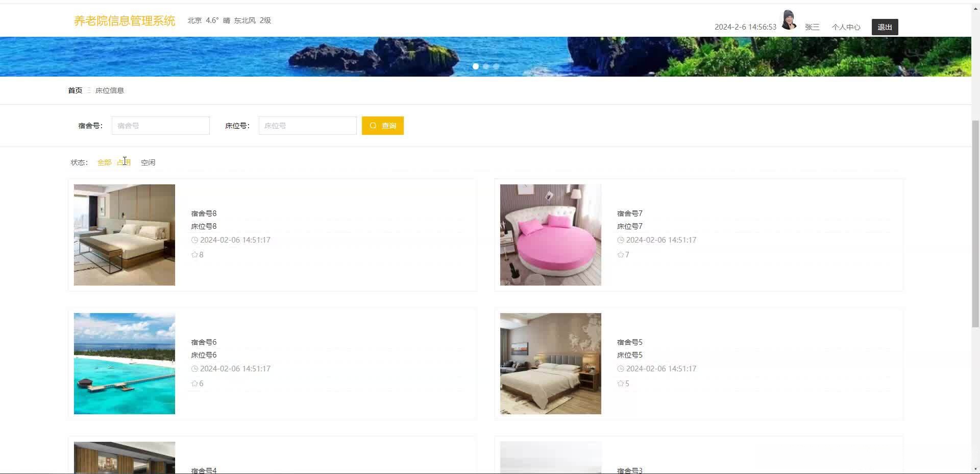Click the header date and time display
980x474 pixels.
pyautogui.click(x=745, y=27)
